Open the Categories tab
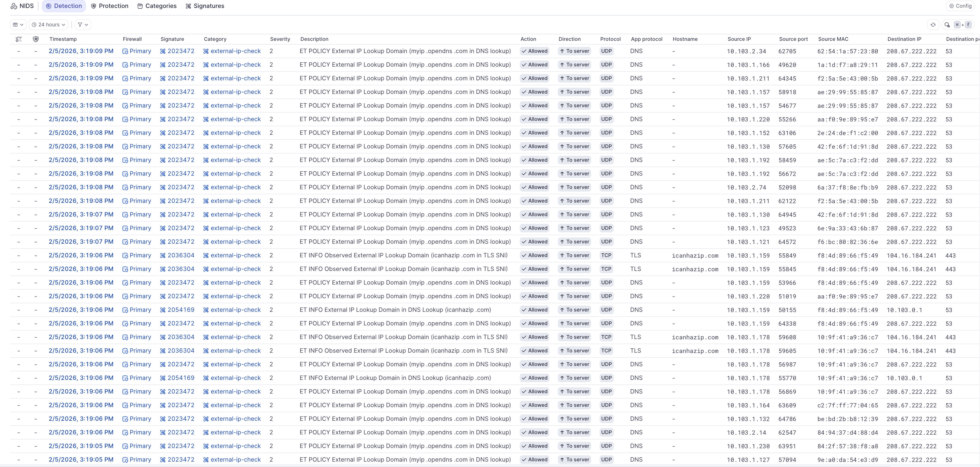980x467 pixels. pyautogui.click(x=157, y=6)
